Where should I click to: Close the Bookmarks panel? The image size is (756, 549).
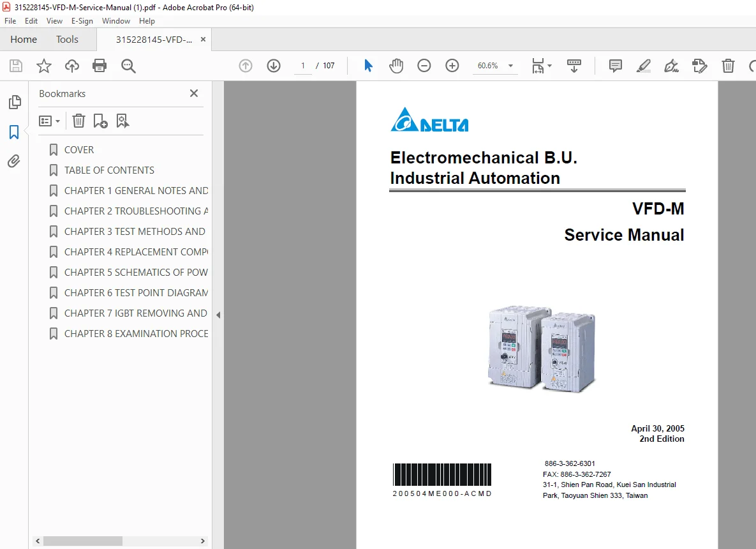click(x=194, y=93)
